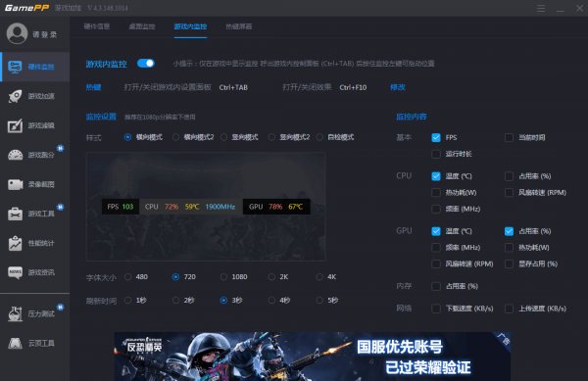Choose the 竖向模式 style radio button
The image size is (588, 381).
pyautogui.click(x=223, y=137)
